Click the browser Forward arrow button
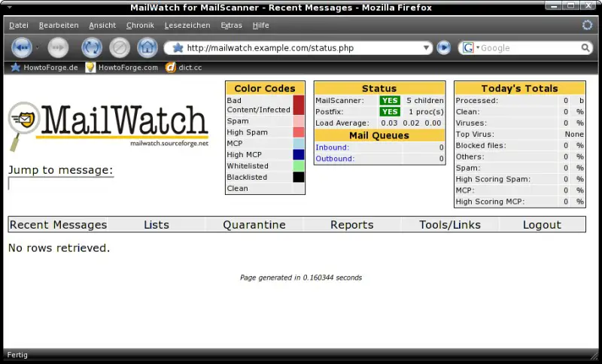Viewport: 602px width, 364px height. coord(58,48)
